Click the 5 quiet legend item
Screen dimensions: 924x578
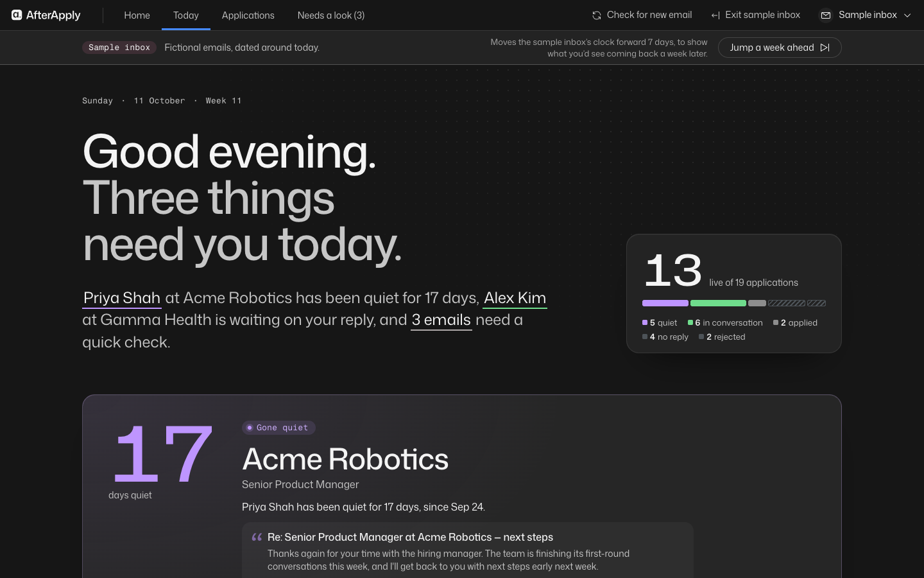point(660,323)
